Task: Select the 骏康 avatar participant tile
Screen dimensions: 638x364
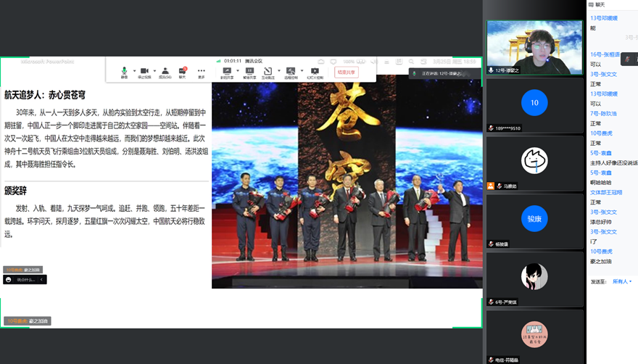Action: pyautogui.click(x=534, y=221)
